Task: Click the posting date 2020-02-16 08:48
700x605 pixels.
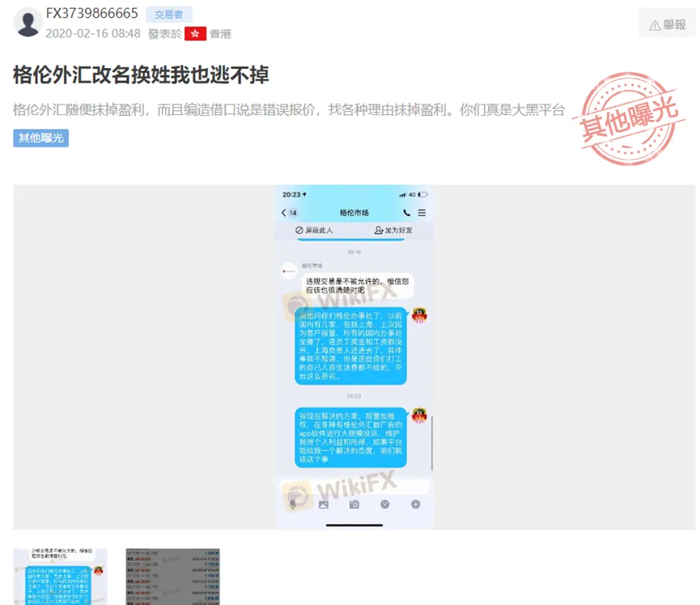Action: pos(93,33)
